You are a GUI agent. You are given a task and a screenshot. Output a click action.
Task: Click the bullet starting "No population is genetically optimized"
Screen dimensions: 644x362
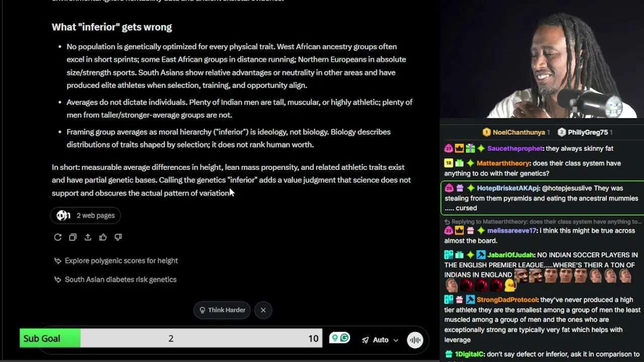(236, 66)
